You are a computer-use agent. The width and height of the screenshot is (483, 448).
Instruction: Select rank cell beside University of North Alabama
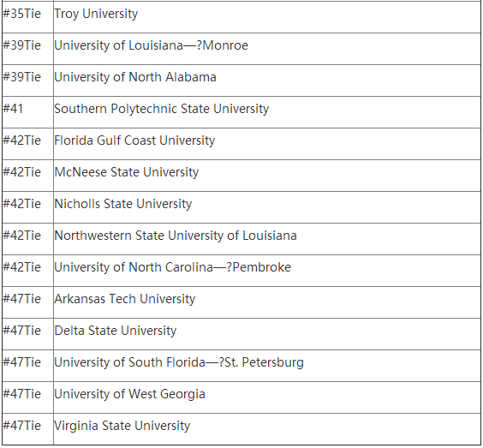click(x=27, y=81)
